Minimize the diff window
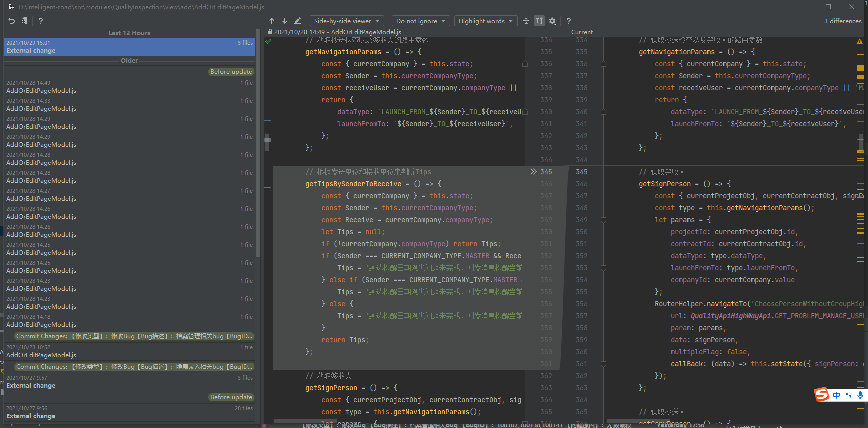868x428 pixels. pyautogui.click(x=805, y=7)
